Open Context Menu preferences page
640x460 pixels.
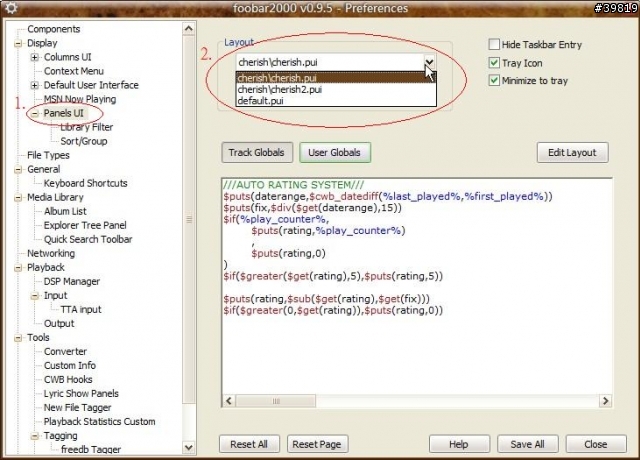point(74,71)
